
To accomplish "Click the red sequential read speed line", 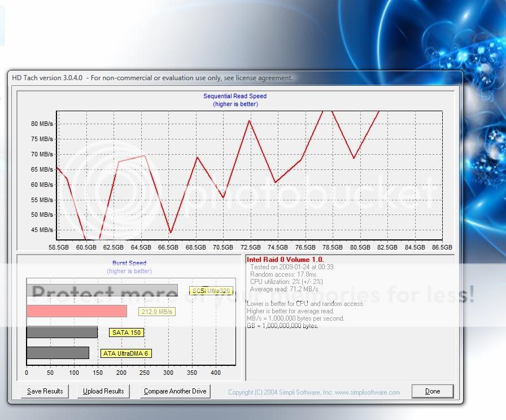I will point(249,121).
